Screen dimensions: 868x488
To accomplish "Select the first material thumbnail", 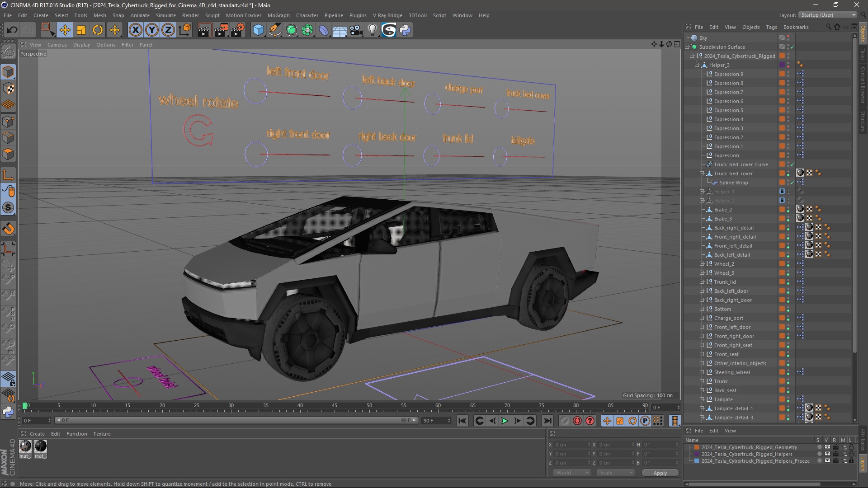I will pyautogui.click(x=25, y=446).
